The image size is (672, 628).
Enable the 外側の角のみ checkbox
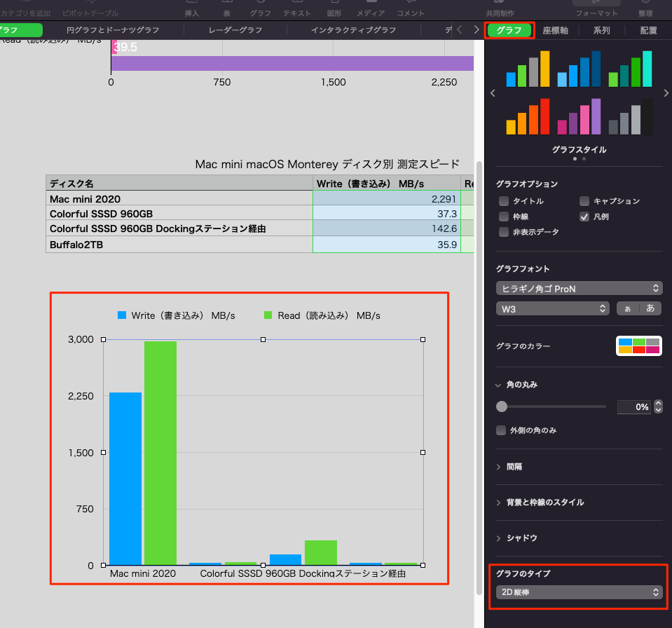(x=501, y=430)
